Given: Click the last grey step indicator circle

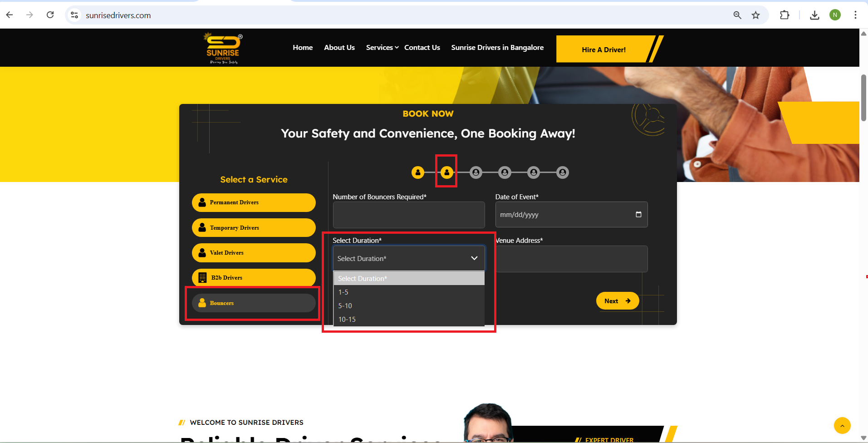Looking at the screenshot, I should [x=563, y=172].
